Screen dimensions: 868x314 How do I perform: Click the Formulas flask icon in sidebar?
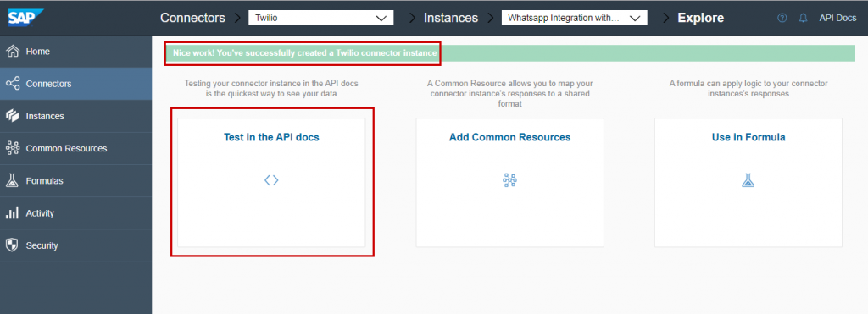[12, 181]
